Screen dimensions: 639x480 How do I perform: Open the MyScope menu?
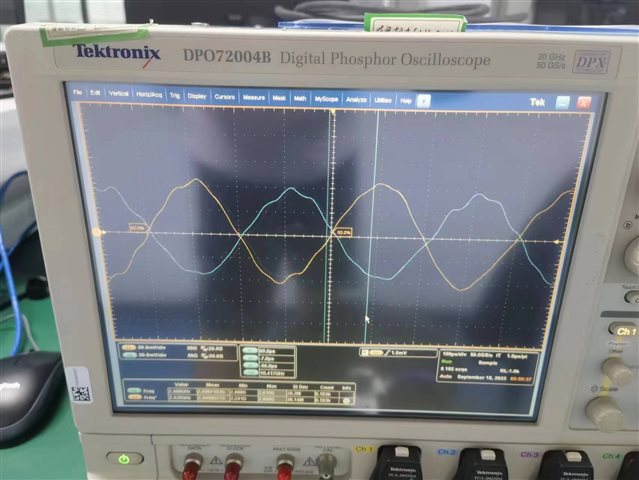(326, 99)
